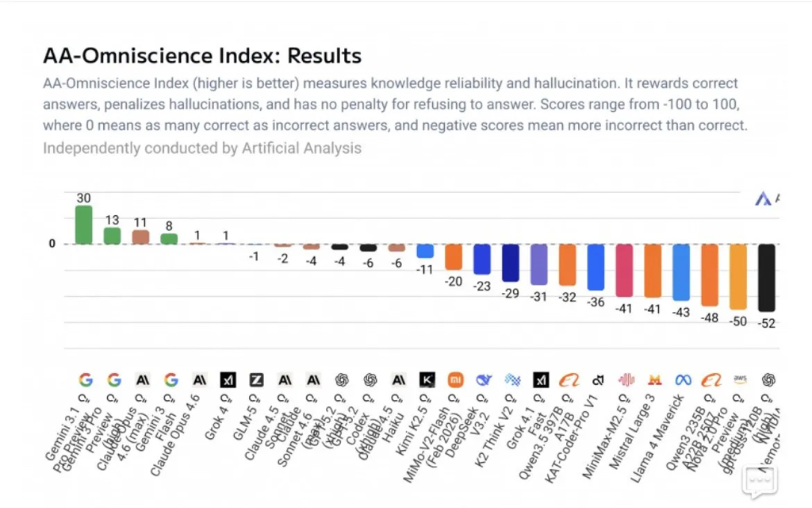The width and height of the screenshot is (812, 508).
Task: Click the Kimi K2.5 logo
Action: pyautogui.click(x=427, y=379)
